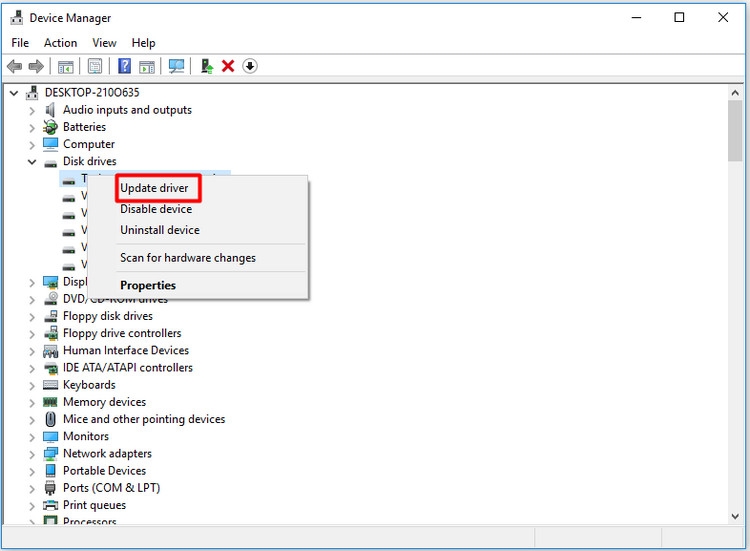750x551 pixels.
Task: Collapse the Disk drives chevron
Action: [x=32, y=162]
